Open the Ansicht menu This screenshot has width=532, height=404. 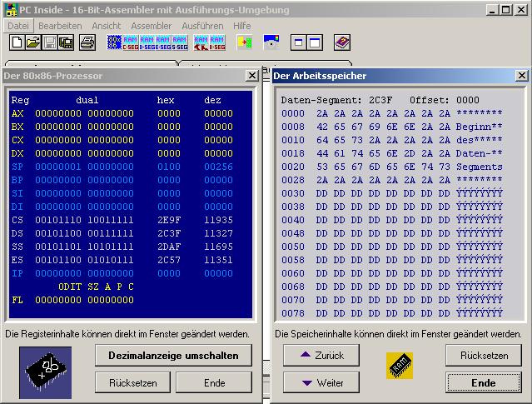[106, 26]
